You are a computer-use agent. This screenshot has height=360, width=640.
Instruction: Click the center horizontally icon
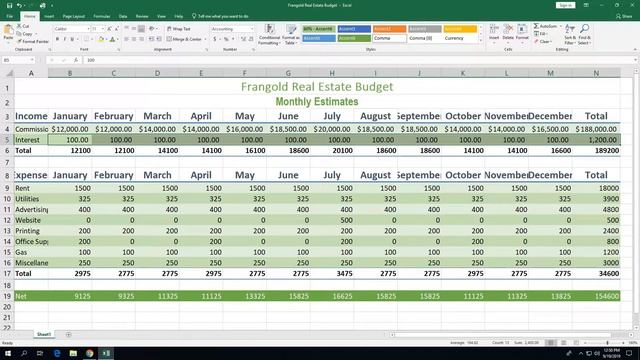click(134, 39)
